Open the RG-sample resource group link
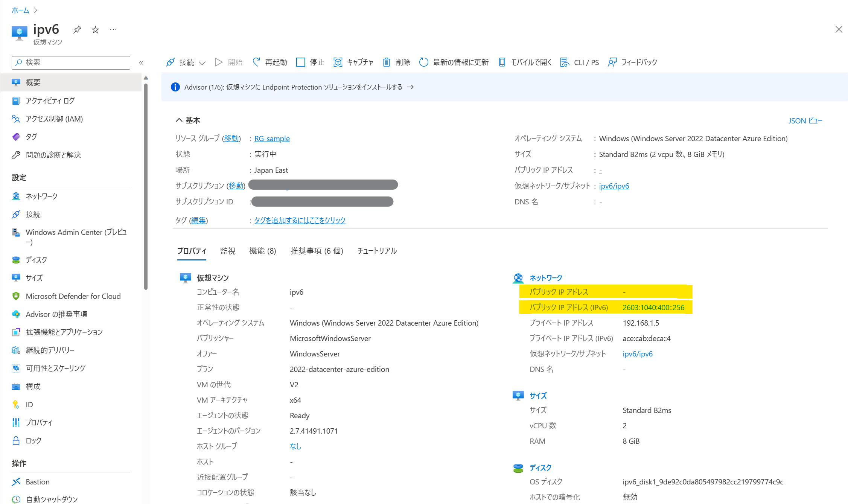 coord(272,139)
